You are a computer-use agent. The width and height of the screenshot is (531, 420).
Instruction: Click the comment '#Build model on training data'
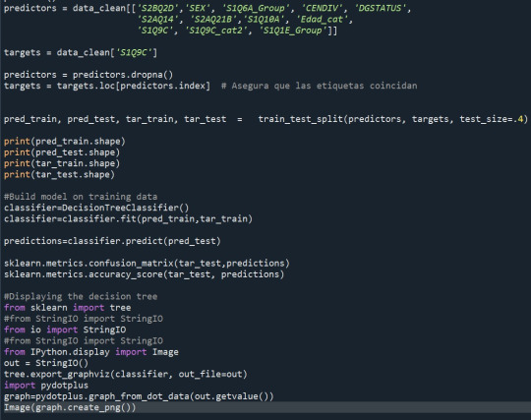pyautogui.click(x=81, y=197)
